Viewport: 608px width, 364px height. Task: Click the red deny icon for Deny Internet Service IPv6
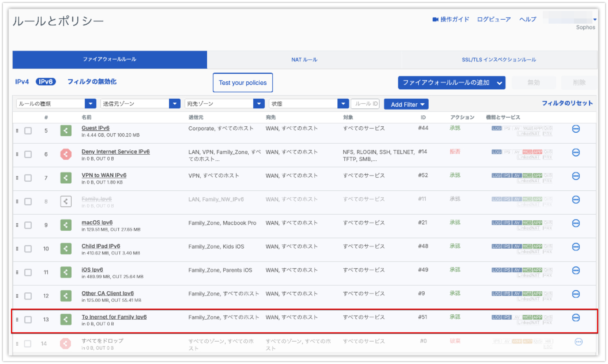(66, 154)
